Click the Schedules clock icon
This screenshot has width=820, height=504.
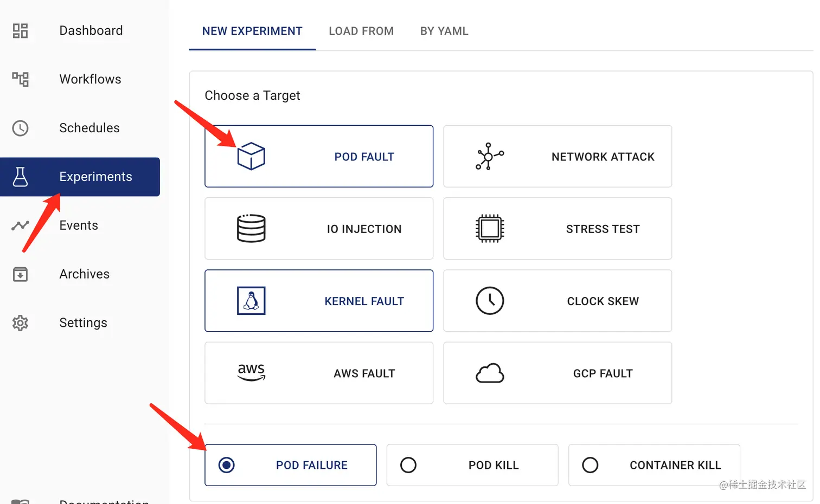click(x=20, y=128)
